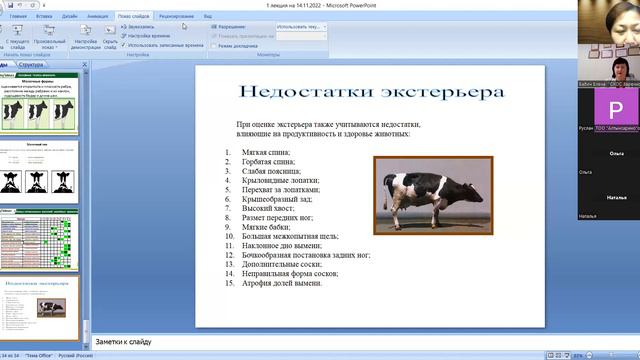Close the slides thumbnail pane
Viewport: 640px width, 360px height.
pyautogui.click(x=84, y=64)
